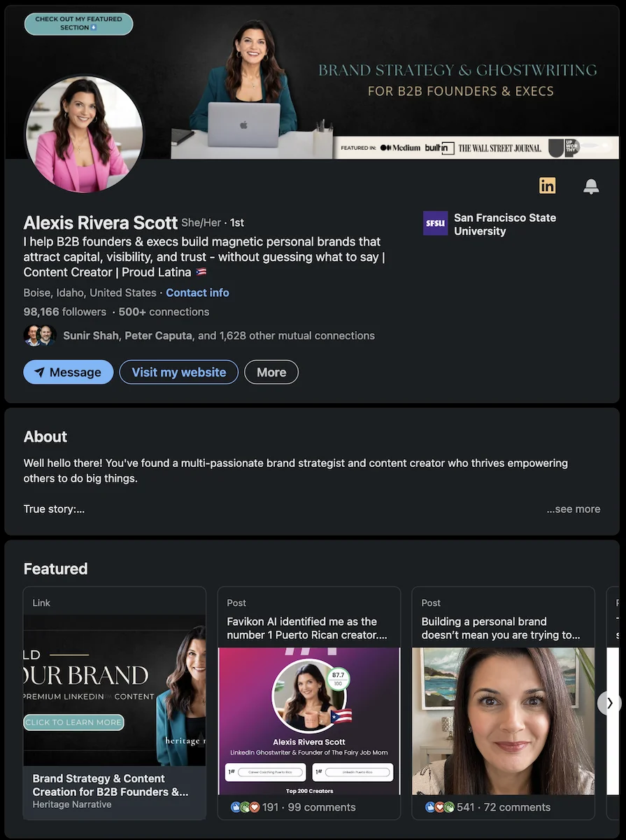Open the More options dropdown

[271, 372]
